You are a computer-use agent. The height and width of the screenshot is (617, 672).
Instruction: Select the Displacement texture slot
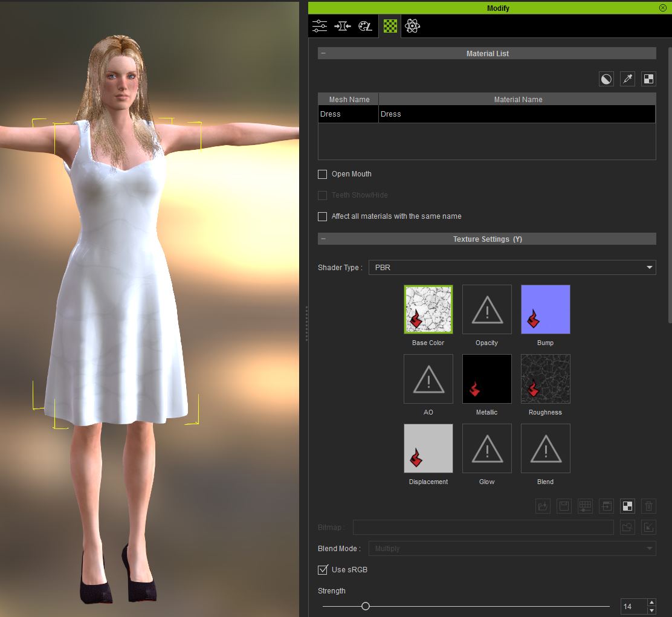[428, 448]
